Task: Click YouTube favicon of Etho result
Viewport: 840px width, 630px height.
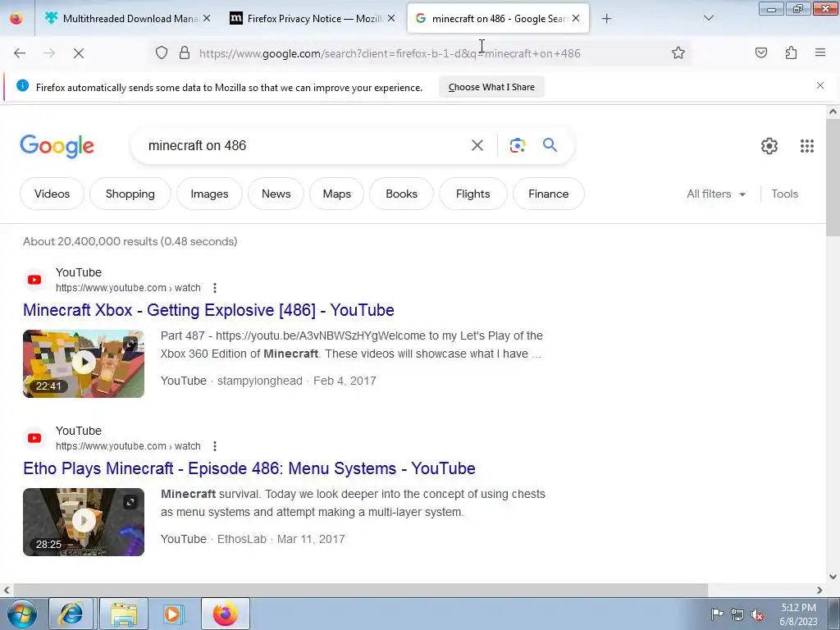Action: point(34,438)
